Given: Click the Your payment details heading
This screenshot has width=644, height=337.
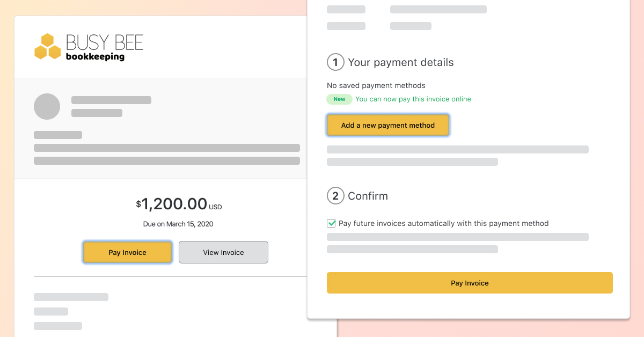Looking at the screenshot, I should (400, 62).
